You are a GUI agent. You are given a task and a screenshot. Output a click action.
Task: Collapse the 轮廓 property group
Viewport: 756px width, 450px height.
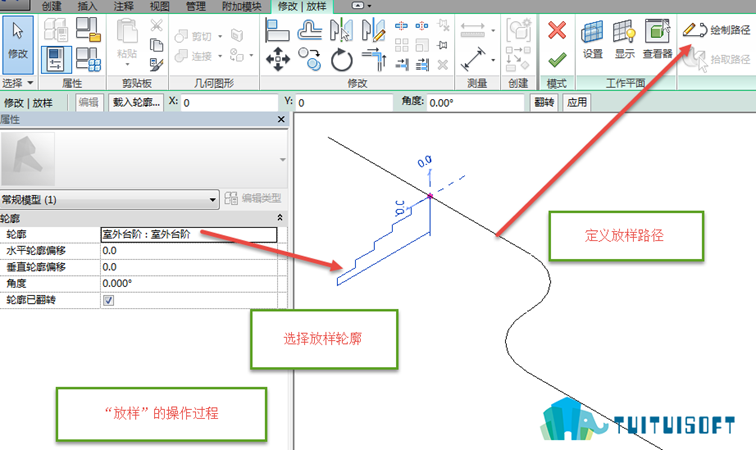click(280, 218)
